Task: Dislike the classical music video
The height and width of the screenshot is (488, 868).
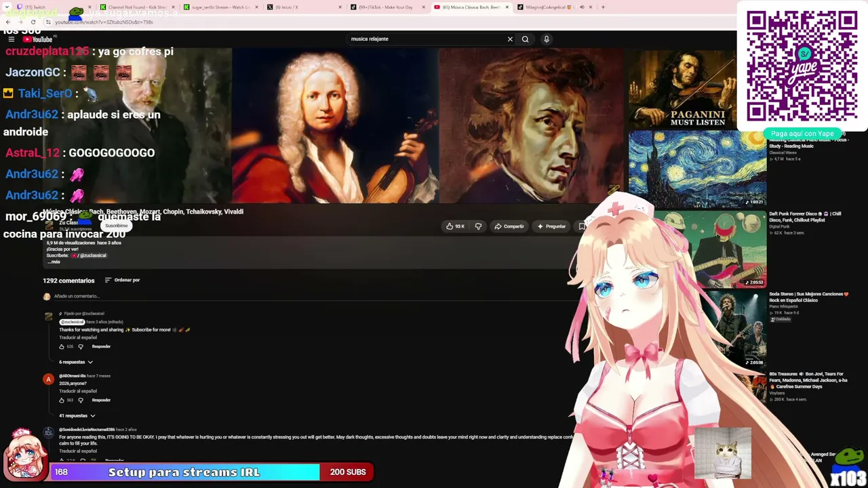Action: tap(478, 226)
